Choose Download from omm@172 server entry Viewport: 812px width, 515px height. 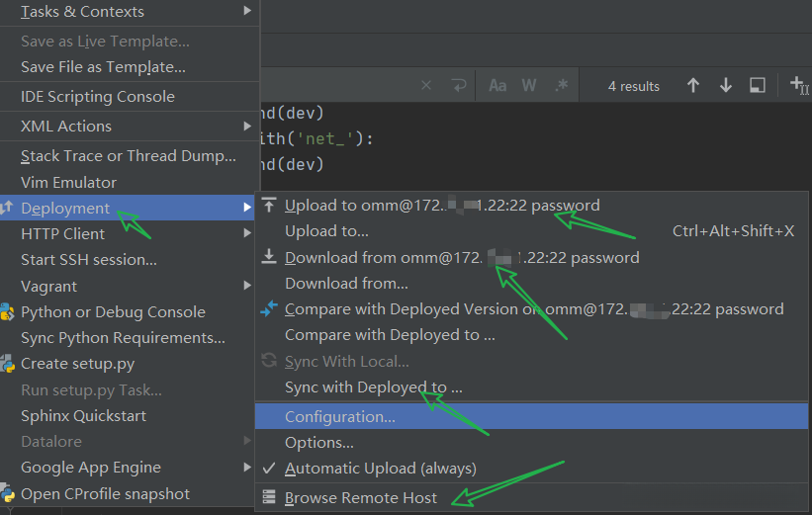(x=461, y=258)
